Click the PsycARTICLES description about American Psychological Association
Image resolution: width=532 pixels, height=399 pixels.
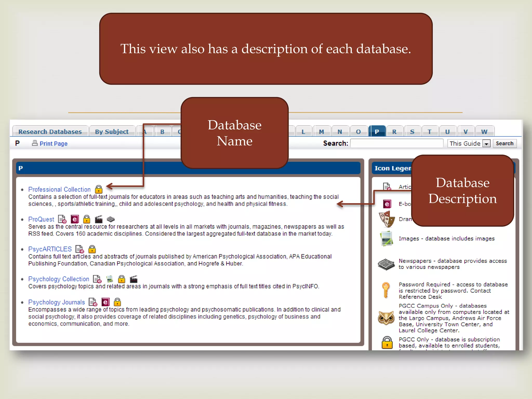180,260
